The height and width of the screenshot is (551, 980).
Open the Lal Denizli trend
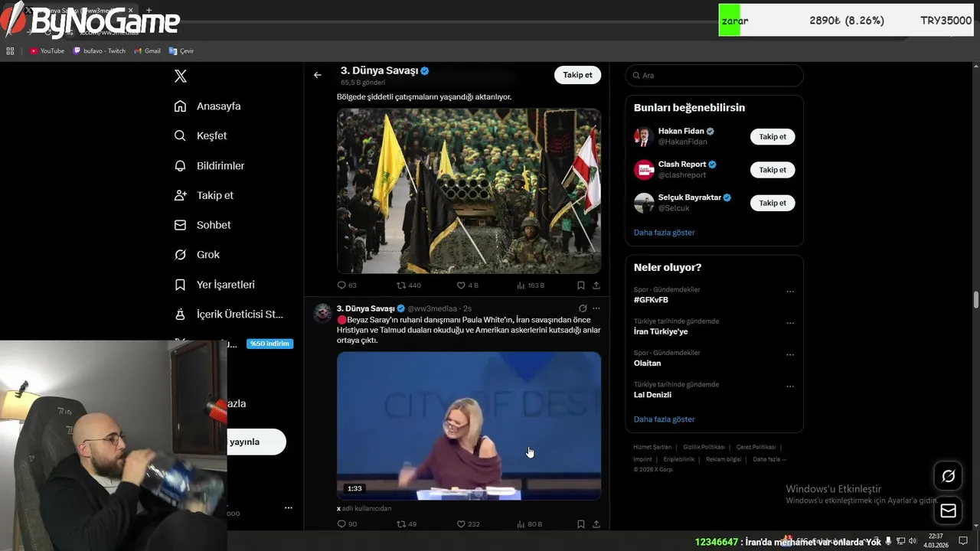pyautogui.click(x=652, y=395)
